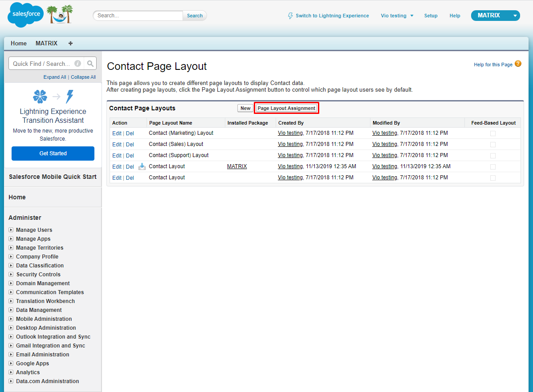
Task: Expand the Domain Management node
Action: pyautogui.click(x=11, y=283)
